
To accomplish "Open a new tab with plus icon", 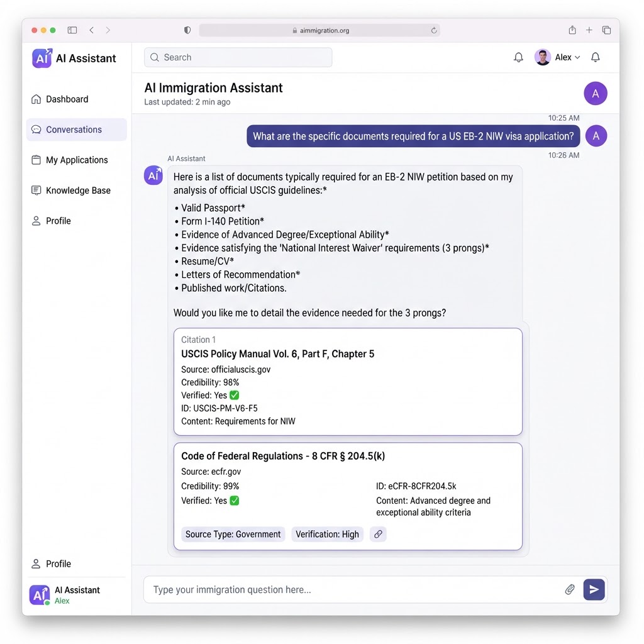I will point(589,30).
